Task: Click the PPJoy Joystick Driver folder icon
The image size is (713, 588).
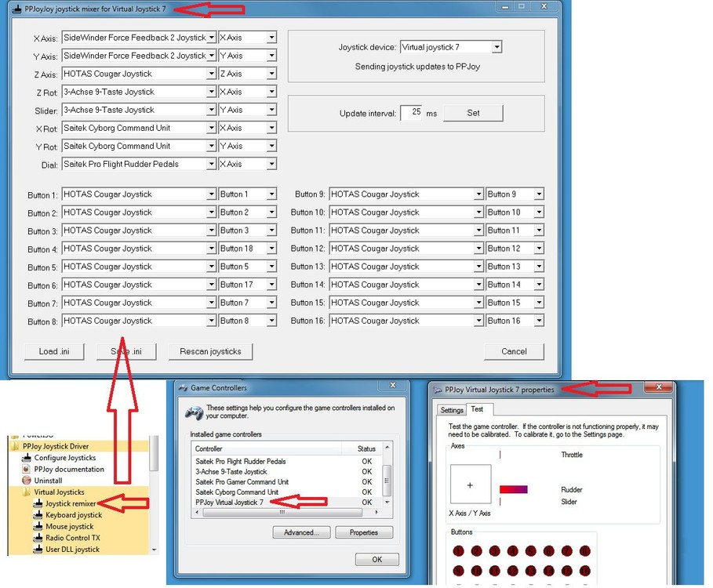Action: point(15,446)
